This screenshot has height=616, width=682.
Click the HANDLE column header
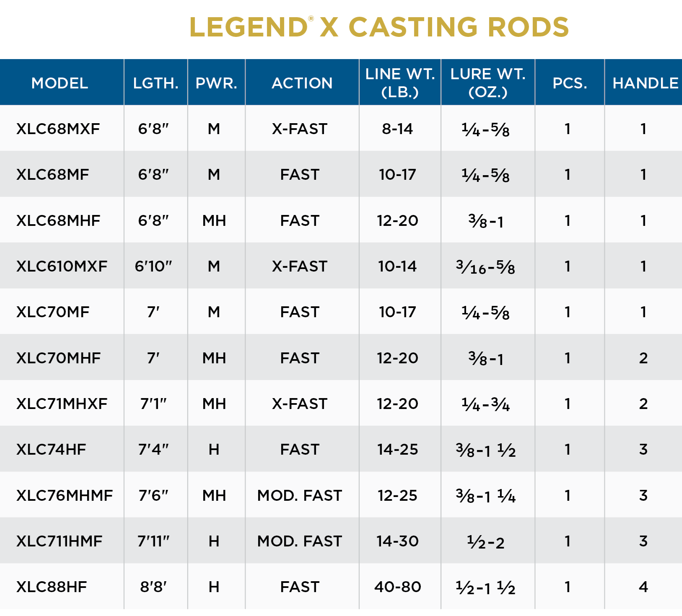coord(645,83)
